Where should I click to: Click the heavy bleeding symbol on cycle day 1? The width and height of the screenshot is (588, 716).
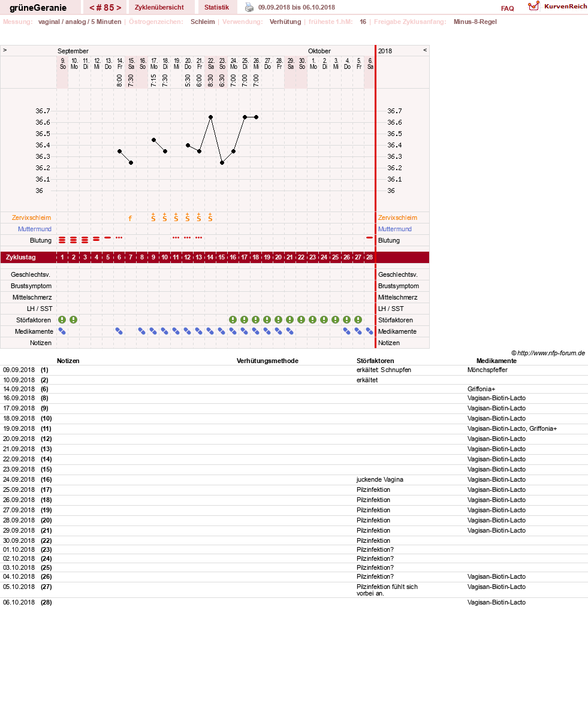[x=62, y=240]
